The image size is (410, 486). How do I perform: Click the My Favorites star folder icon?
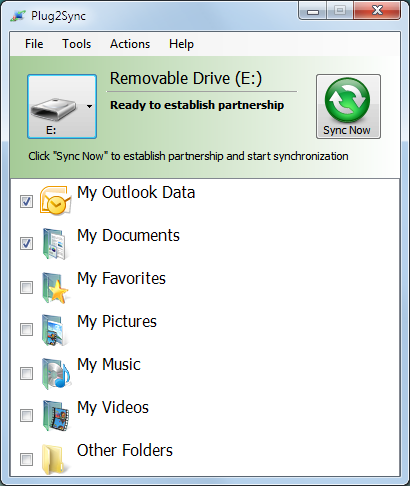tap(56, 287)
